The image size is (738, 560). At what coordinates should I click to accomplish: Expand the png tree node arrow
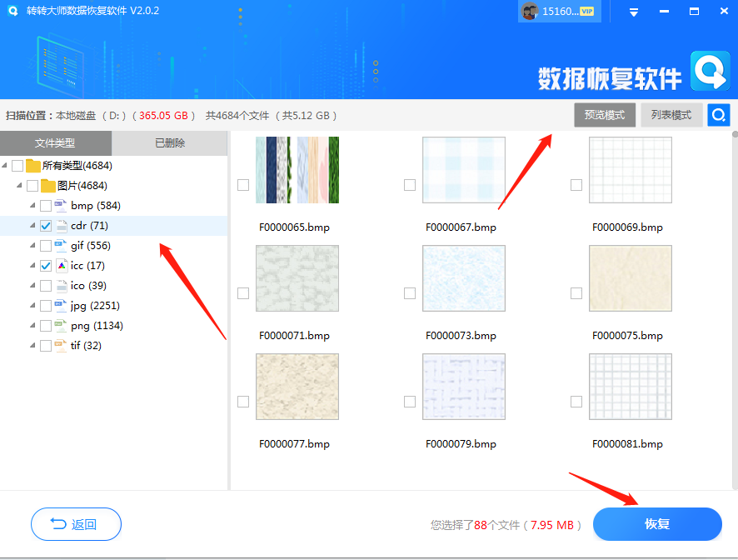33,326
